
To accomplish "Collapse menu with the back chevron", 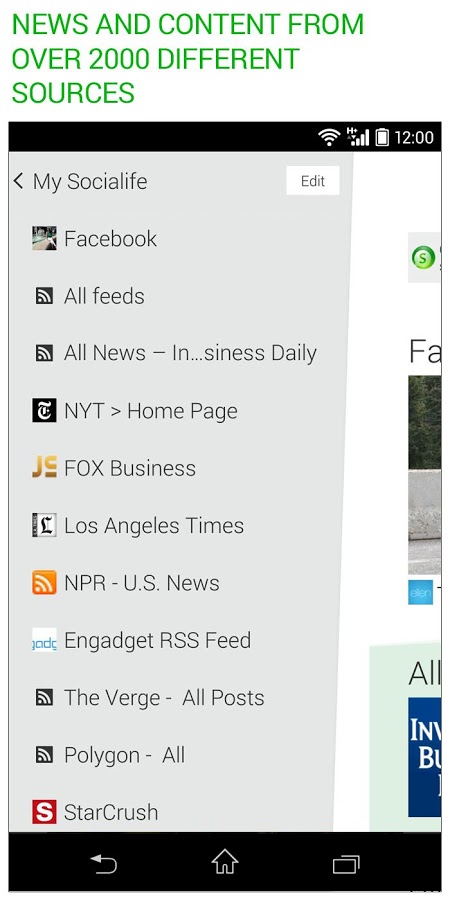I will pos(18,181).
